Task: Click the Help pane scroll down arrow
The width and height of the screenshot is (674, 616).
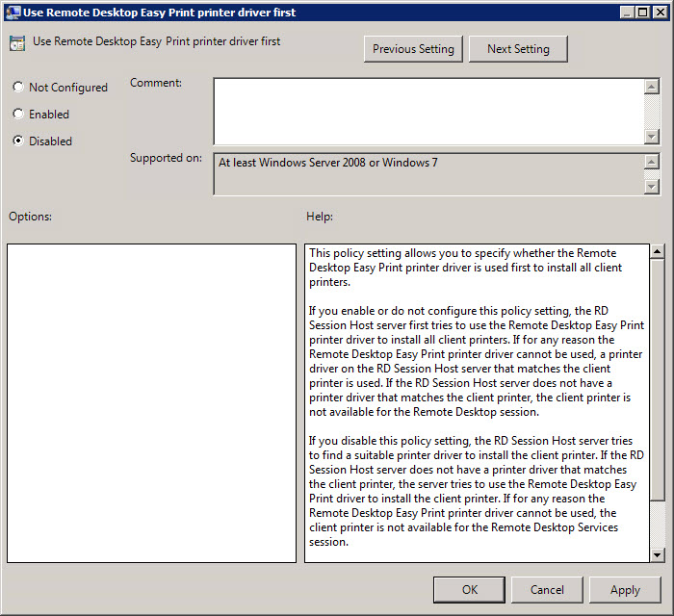Action: (657, 555)
